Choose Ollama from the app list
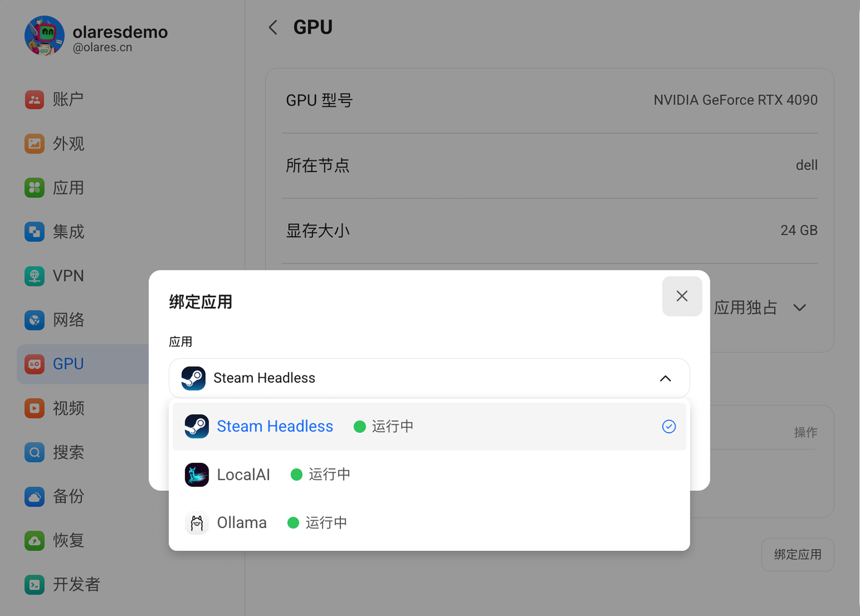The width and height of the screenshot is (860, 616). point(242,523)
